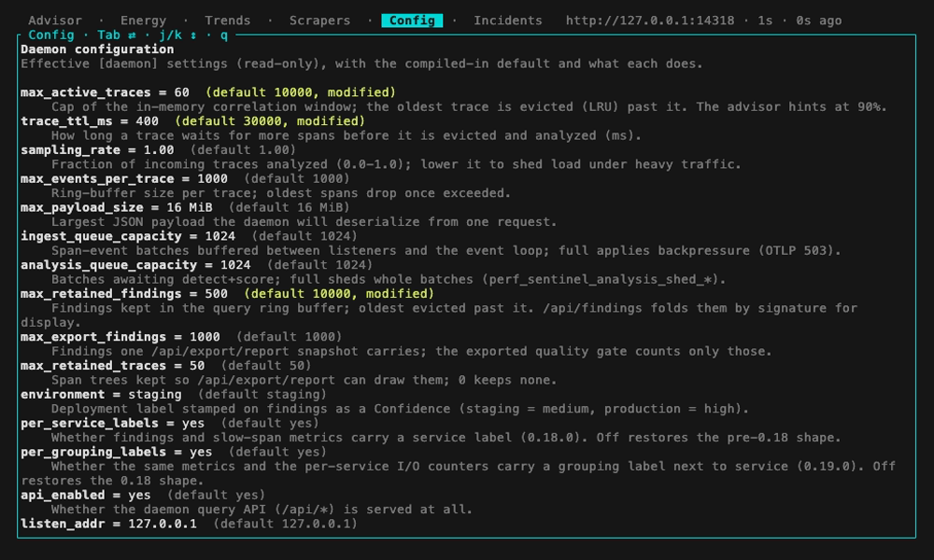Click the description 'Deployment label stamped on findings'
934x560 pixels.
400,409
